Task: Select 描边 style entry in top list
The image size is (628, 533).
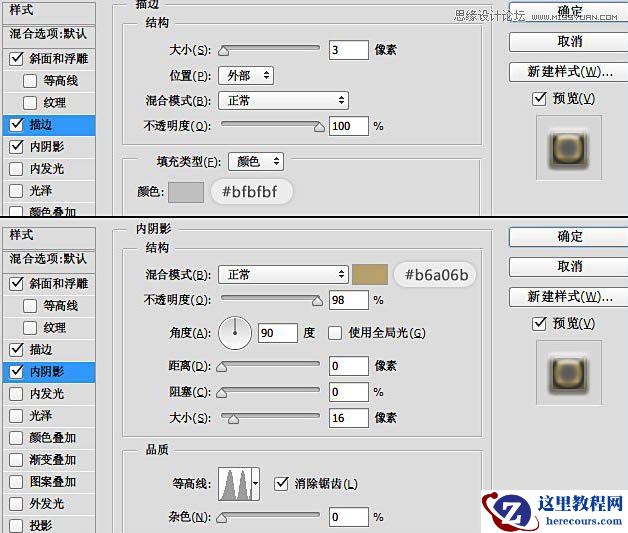Action: click(49, 125)
